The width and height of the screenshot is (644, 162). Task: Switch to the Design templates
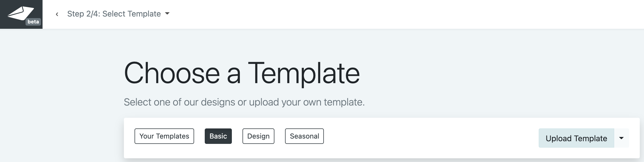point(258,136)
